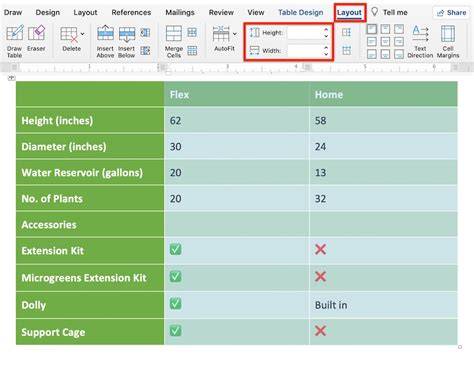Screen dimensions: 474x372
Task: Increase row Height with stepper arrow
Action: [326, 30]
